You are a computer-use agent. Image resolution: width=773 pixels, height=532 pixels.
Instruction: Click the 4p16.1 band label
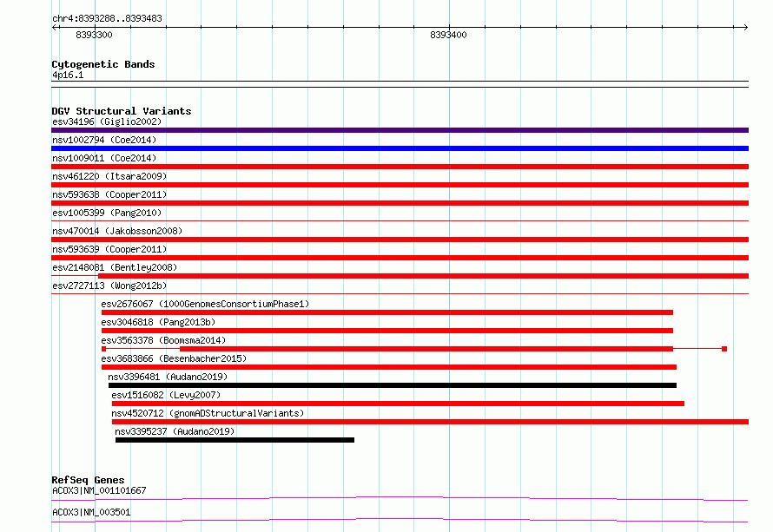coord(68,75)
